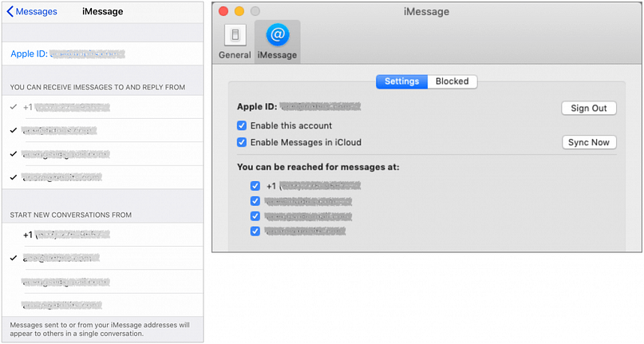Uncheck the email checkbox directly below the +1 number
Viewport: 644px width, 344px height.
click(x=255, y=201)
